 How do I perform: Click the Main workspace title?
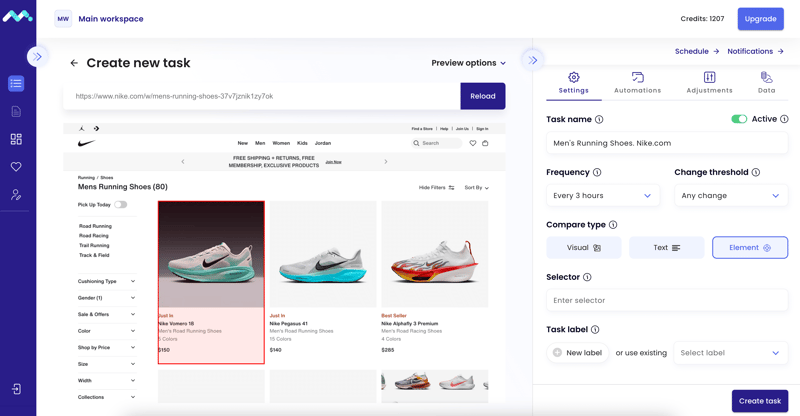coord(111,19)
